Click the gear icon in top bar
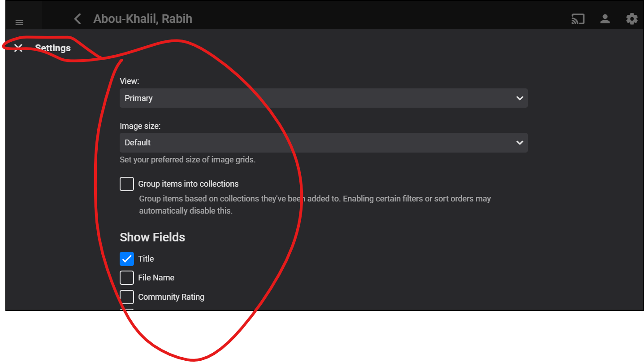This screenshot has width=644, height=363. 632,19
